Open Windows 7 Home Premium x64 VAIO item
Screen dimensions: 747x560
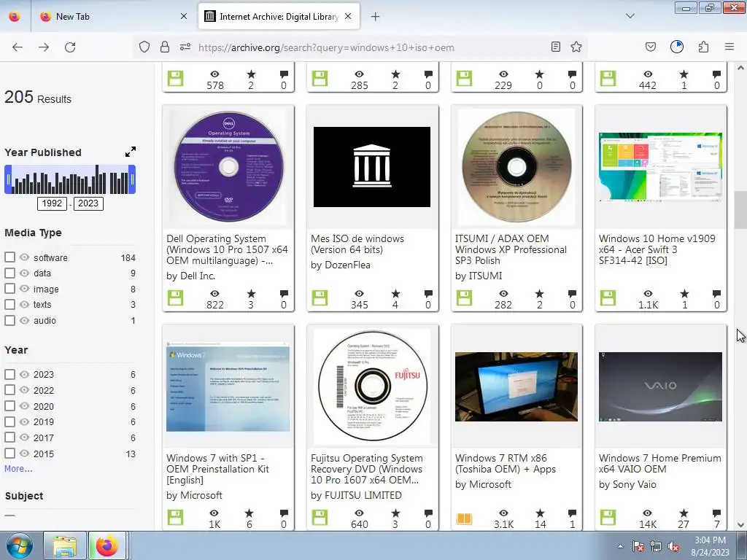[x=659, y=463]
